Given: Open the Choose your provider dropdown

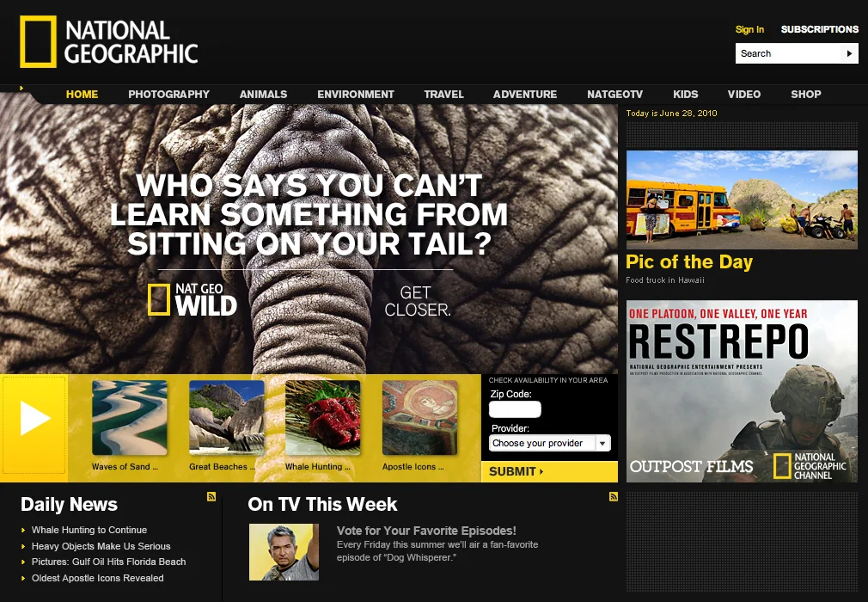Looking at the screenshot, I should 550,443.
